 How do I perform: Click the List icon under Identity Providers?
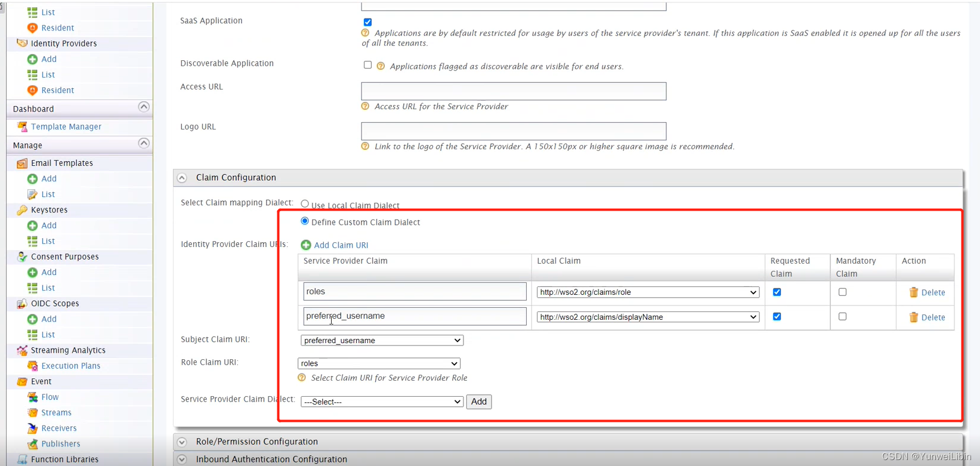tap(32, 75)
